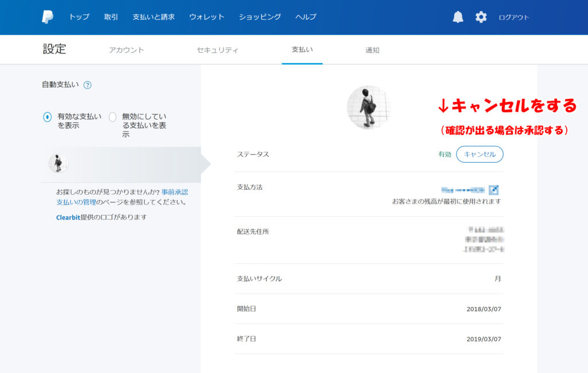Switch to the セキュリティ tab
588x373 pixels.
pos(217,50)
